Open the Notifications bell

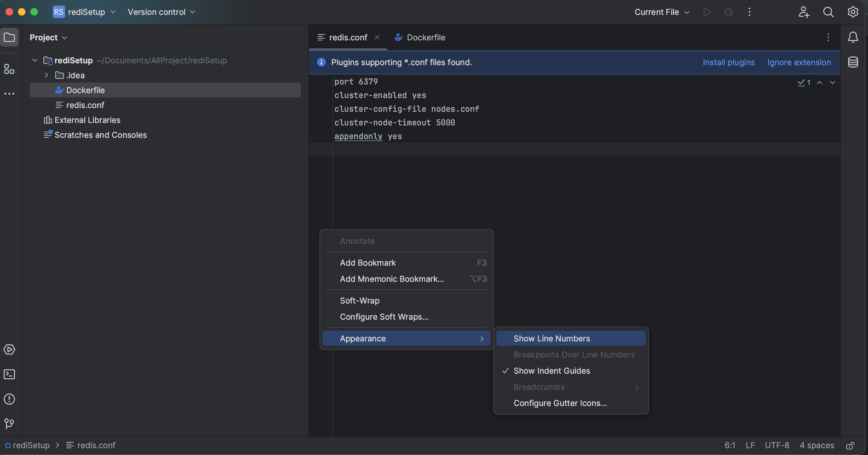pos(853,37)
